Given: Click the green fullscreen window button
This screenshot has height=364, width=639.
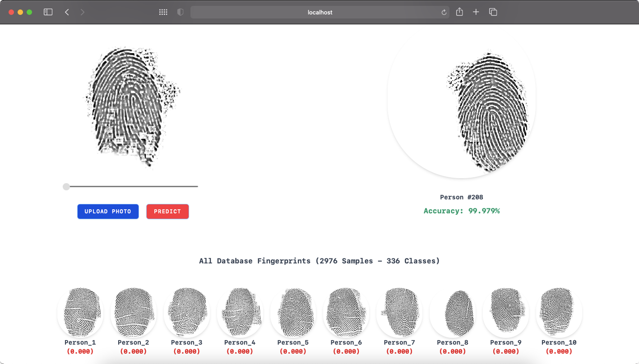Looking at the screenshot, I should click(x=29, y=12).
